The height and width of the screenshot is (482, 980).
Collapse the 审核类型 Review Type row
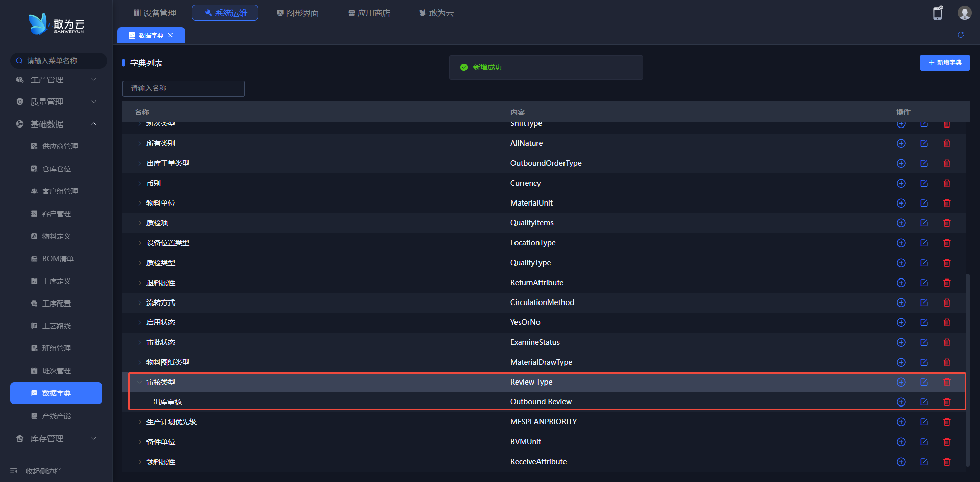(139, 382)
